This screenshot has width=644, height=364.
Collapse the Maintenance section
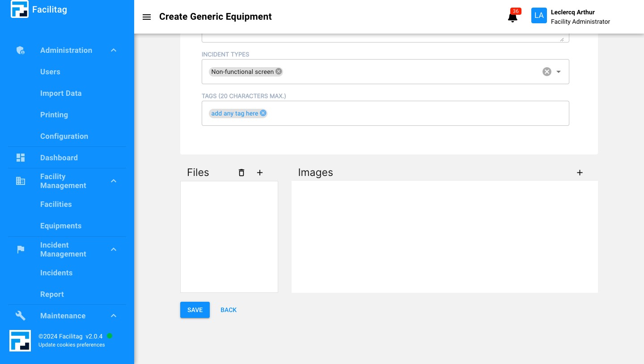point(114,316)
